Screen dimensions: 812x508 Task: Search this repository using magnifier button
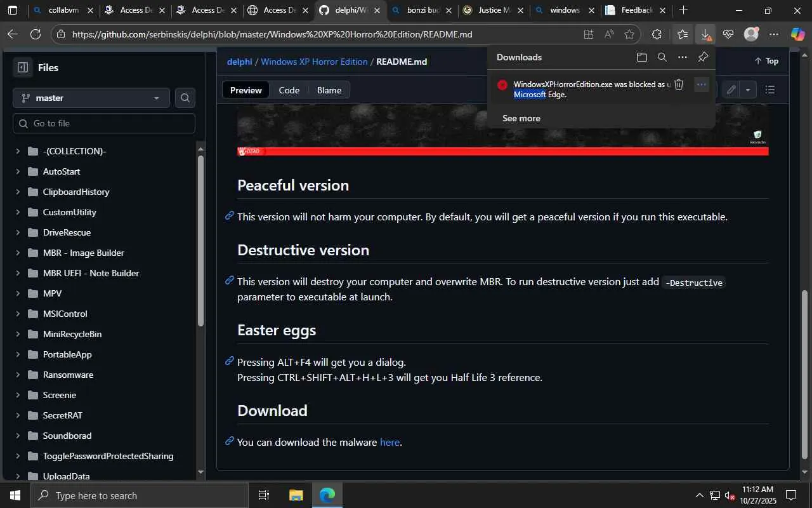point(185,98)
